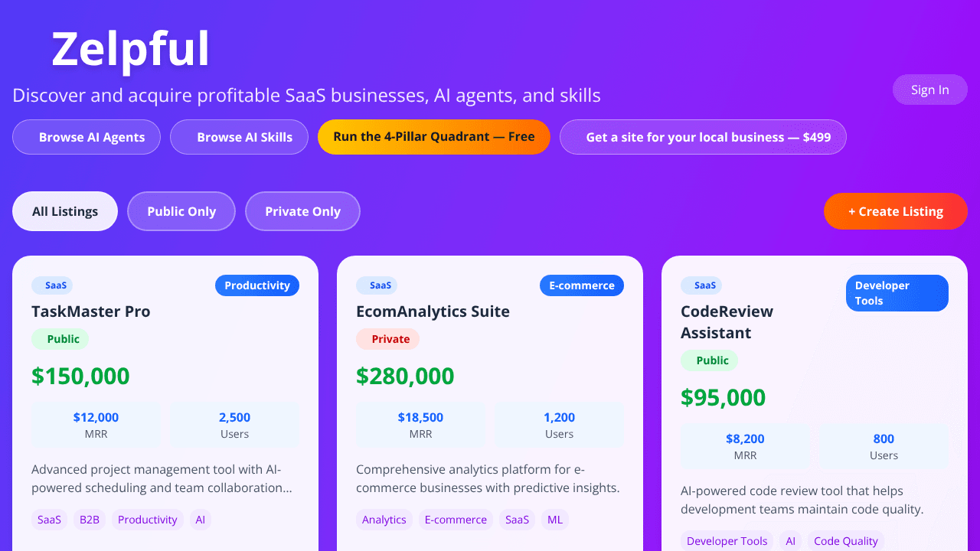The height and width of the screenshot is (551, 980).
Task: Run the 4-Pillar Quadrant for free
Action: click(x=434, y=137)
